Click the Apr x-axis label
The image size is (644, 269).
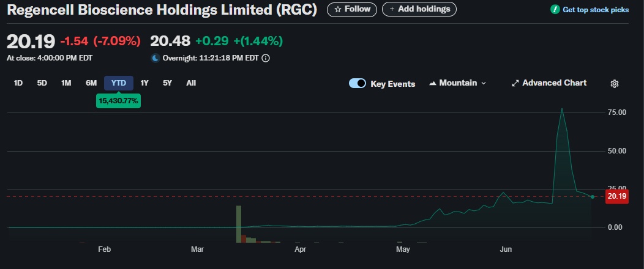click(300, 249)
